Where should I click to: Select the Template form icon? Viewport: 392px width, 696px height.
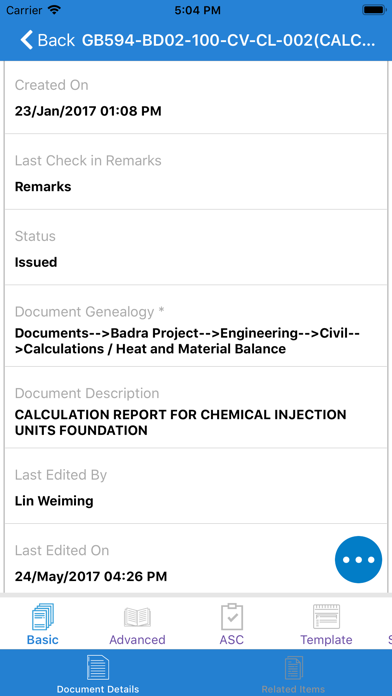(326, 617)
